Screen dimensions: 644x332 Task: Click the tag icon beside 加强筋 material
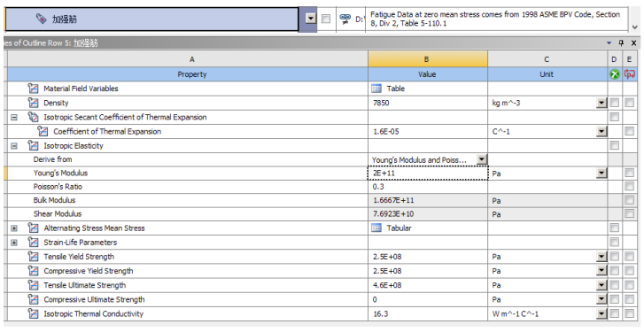click(x=41, y=19)
